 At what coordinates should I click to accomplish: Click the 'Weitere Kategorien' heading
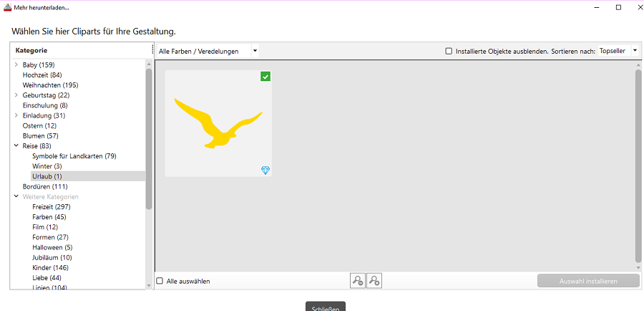[x=51, y=196]
